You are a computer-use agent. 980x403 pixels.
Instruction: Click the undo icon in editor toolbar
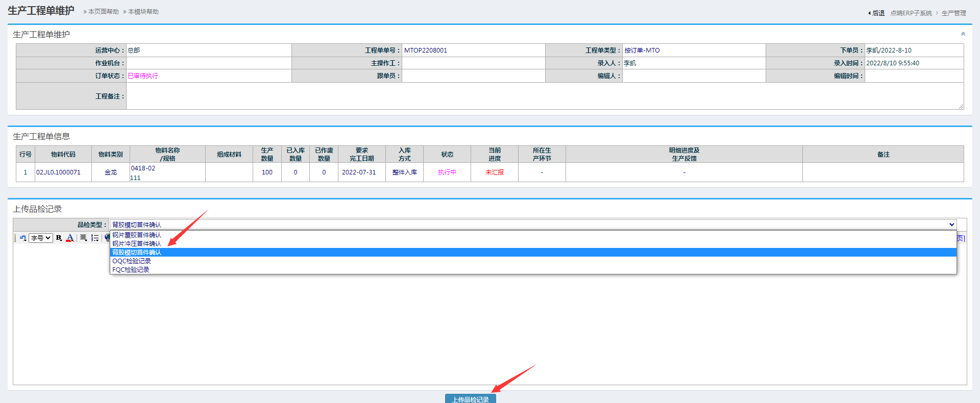[23, 238]
